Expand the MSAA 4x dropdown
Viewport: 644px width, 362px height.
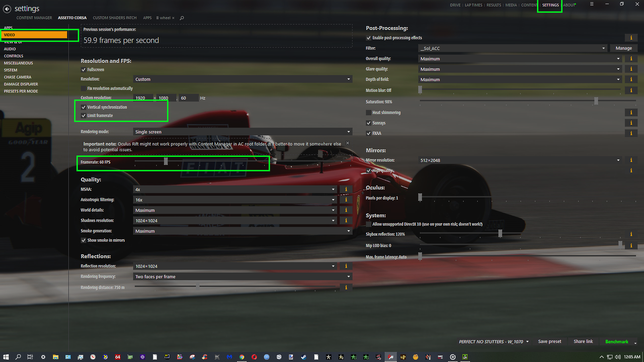pyautogui.click(x=235, y=190)
